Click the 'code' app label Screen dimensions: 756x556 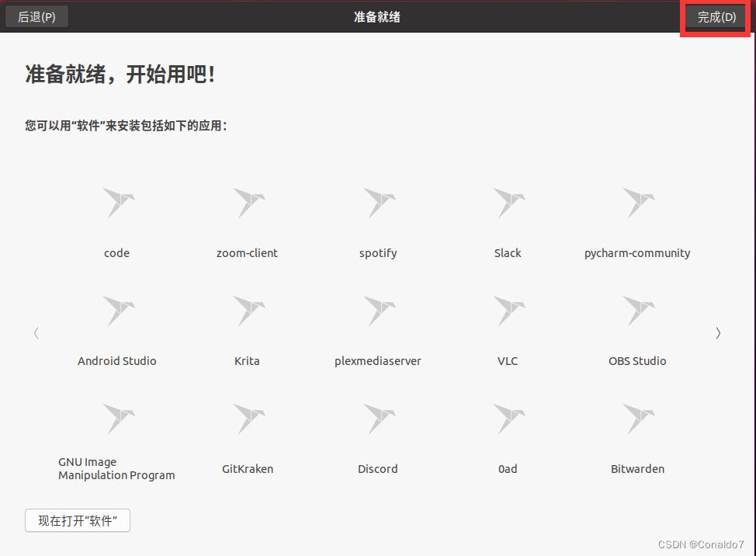(116, 253)
